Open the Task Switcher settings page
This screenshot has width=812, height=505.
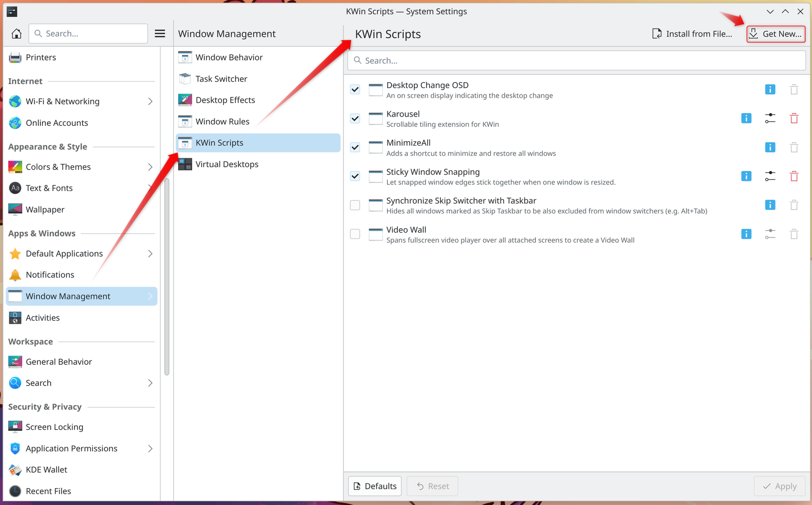[x=221, y=79]
